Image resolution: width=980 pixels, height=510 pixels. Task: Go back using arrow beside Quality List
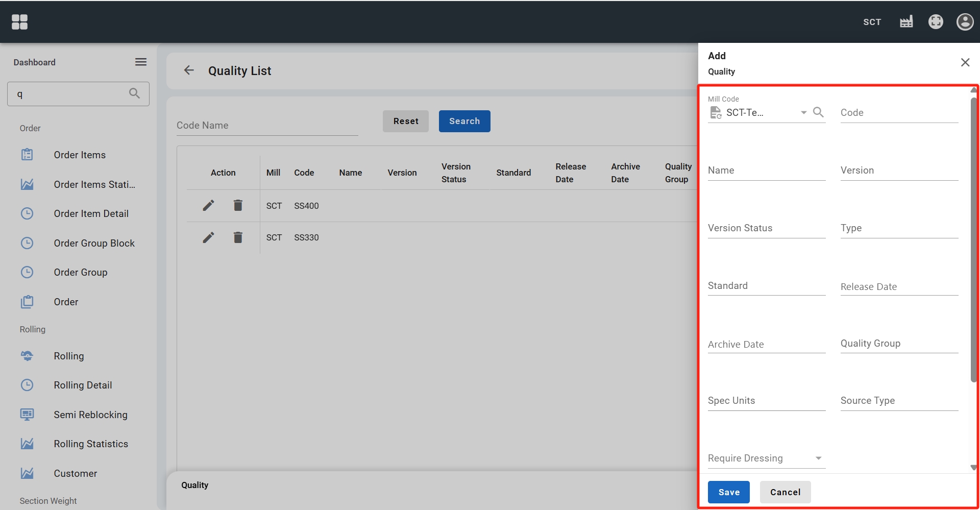(189, 70)
